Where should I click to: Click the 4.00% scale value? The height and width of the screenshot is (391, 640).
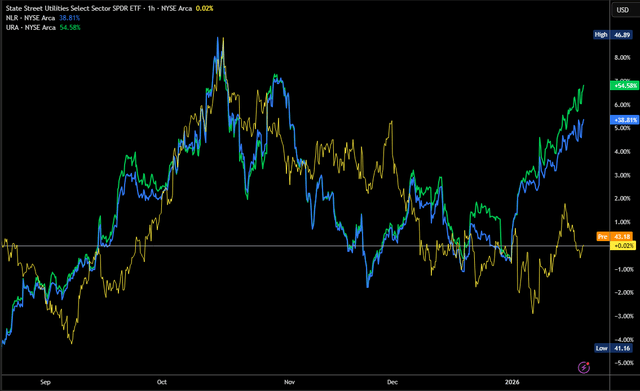click(x=622, y=151)
